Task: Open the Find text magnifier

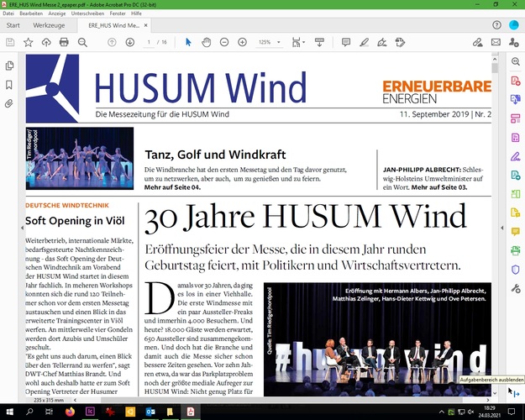Action: 82,42
